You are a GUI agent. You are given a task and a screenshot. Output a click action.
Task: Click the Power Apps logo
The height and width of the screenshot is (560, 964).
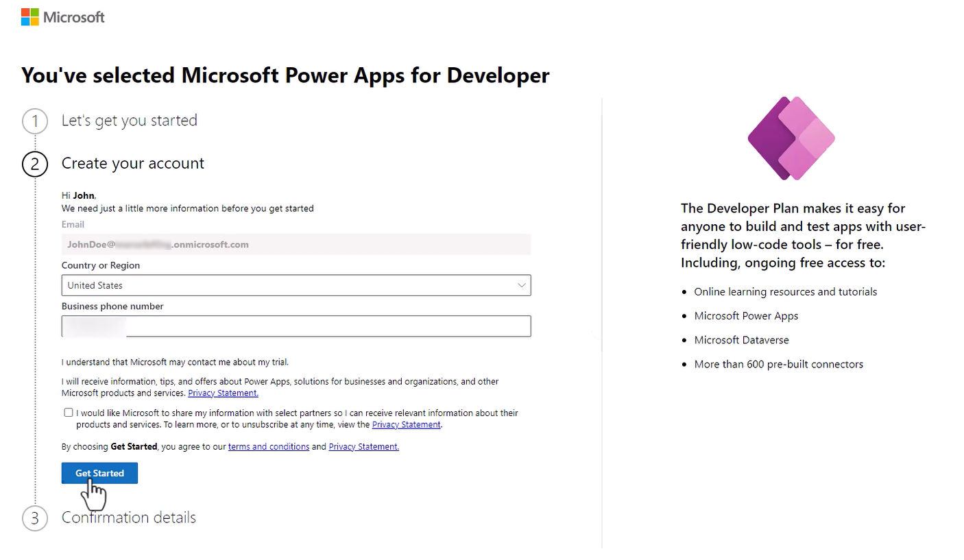(x=792, y=138)
